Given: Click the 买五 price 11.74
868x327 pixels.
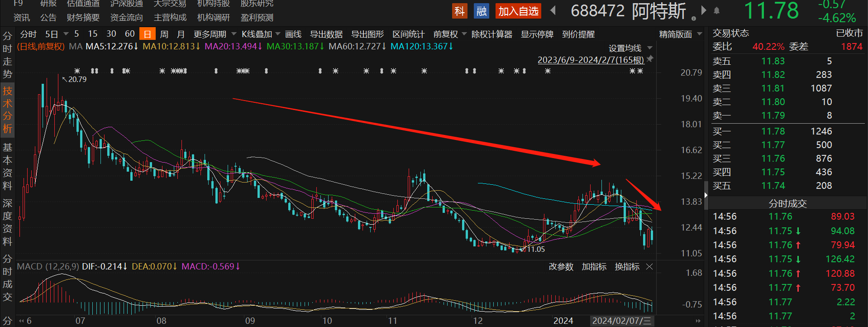Looking at the screenshot, I should 773,186.
